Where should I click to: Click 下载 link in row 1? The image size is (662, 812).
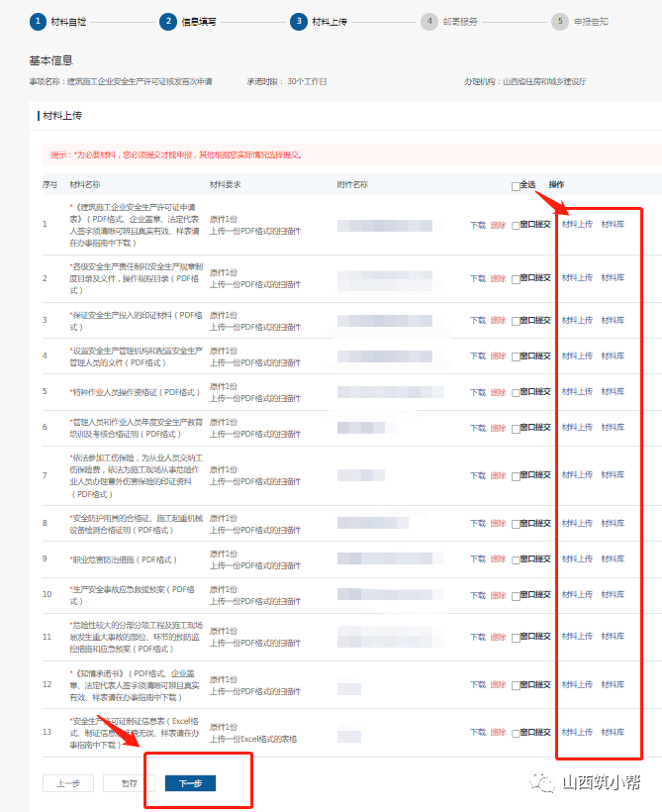click(478, 225)
